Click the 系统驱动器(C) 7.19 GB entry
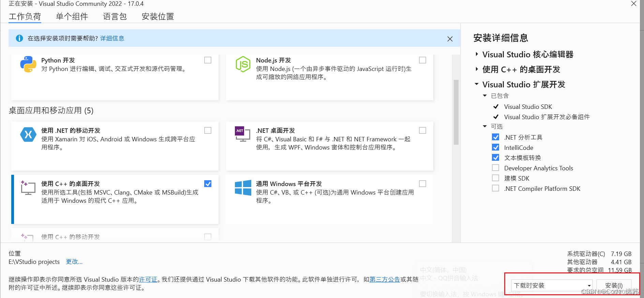Viewport: 644px width, 298px height. pos(599,254)
